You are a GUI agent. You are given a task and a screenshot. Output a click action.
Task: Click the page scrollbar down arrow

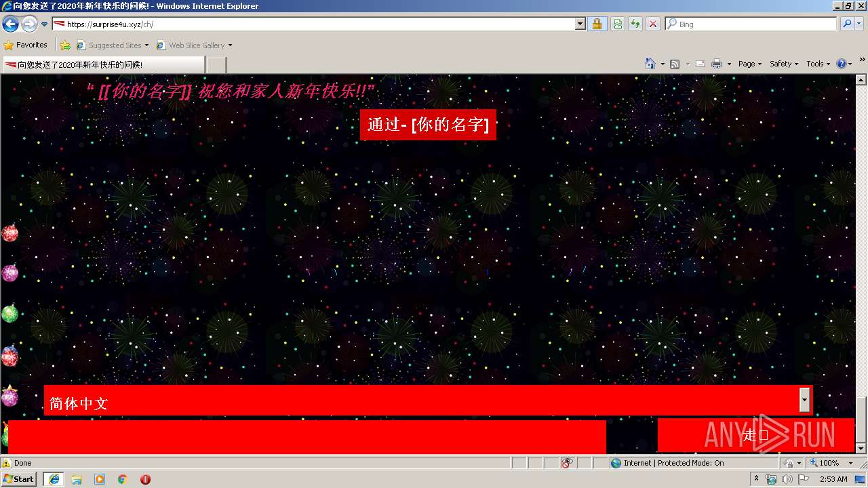861,449
